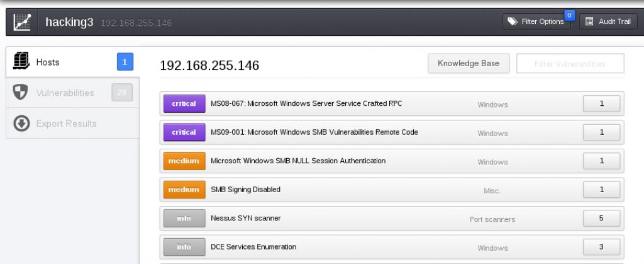Image resolution: width=644 pixels, height=264 pixels.
Task: Click the orange medium badge for SMB Signing Disabled
Action: [184, 190]
